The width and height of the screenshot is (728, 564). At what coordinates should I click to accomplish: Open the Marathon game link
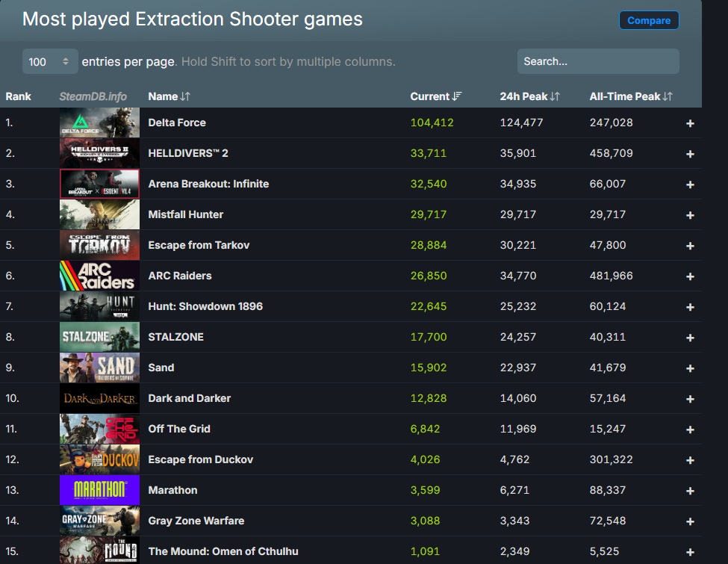coord(172,491)
